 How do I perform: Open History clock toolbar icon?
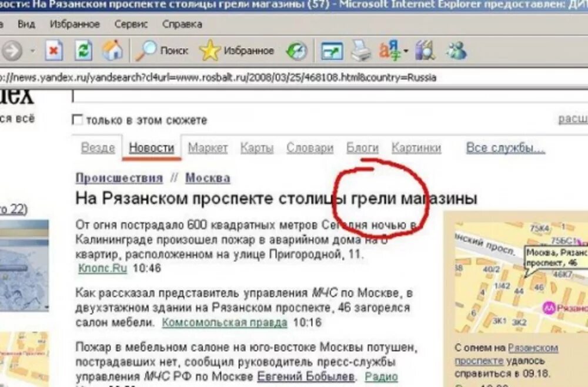[296, 51]
